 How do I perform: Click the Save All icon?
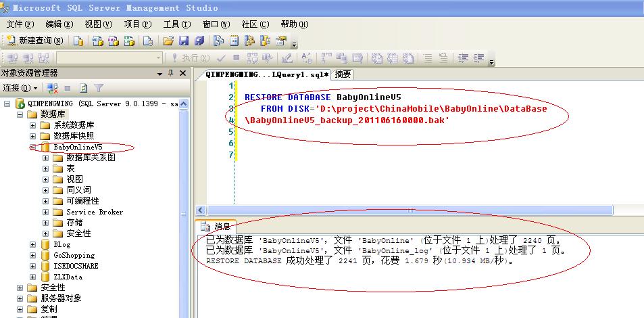[199, 41]
